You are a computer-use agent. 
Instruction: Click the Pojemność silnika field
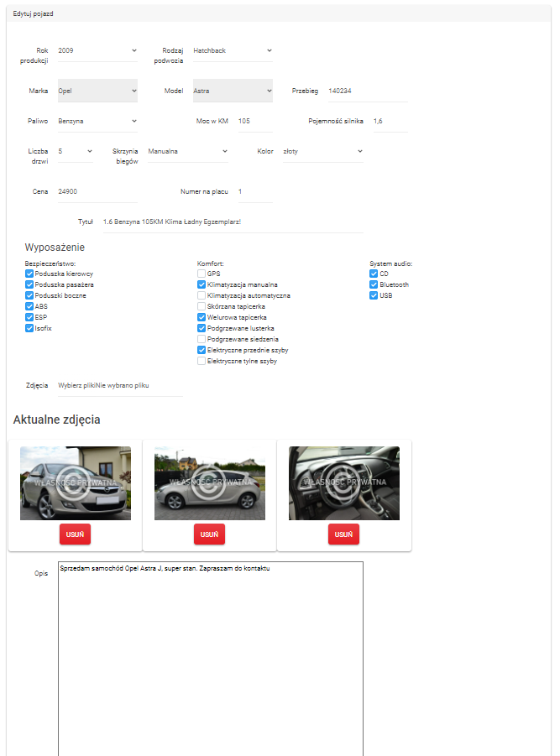click(390, 121)
